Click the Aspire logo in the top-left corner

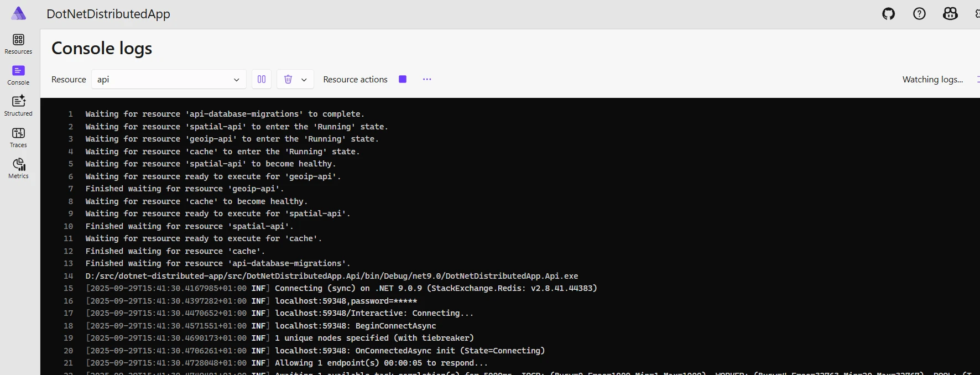[19, 14]
